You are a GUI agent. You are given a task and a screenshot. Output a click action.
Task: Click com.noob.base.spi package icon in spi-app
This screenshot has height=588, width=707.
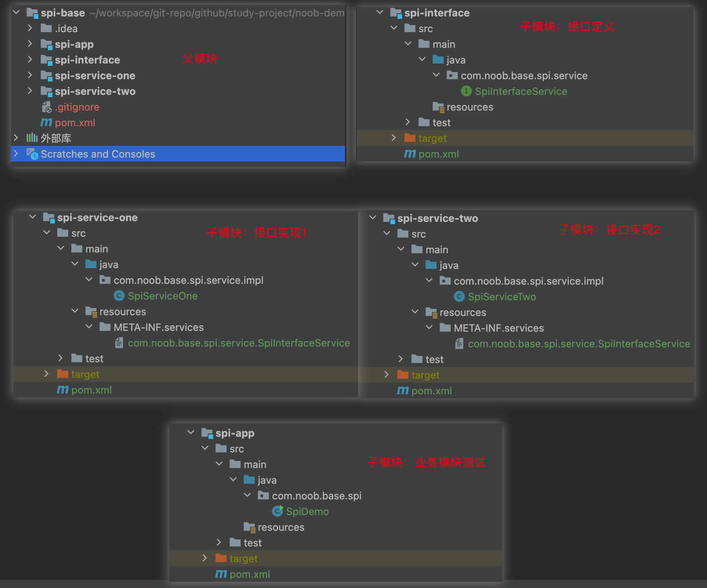click(263, 495)
